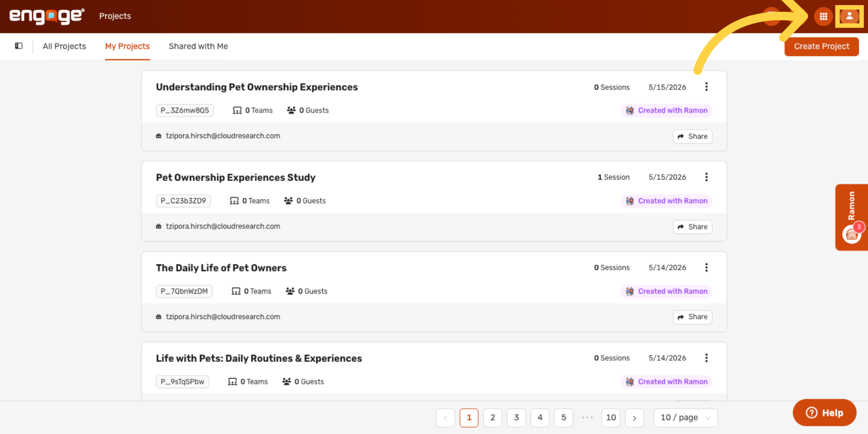Share Understanding Pet Ownership Experiences project

pyautogui.click(x=693, y=136)
